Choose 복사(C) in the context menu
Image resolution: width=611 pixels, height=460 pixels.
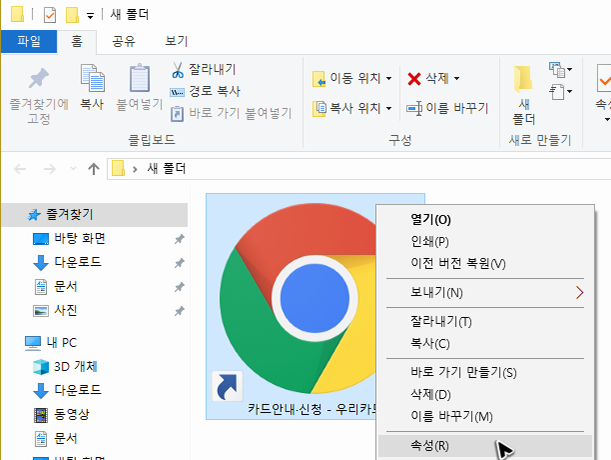pyautogui.click(x=485, y=343)
